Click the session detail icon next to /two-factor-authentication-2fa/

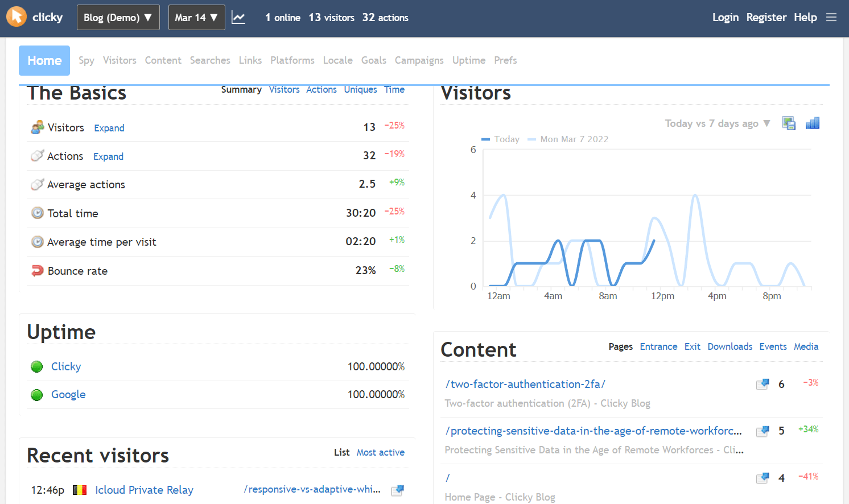[762, 384]
